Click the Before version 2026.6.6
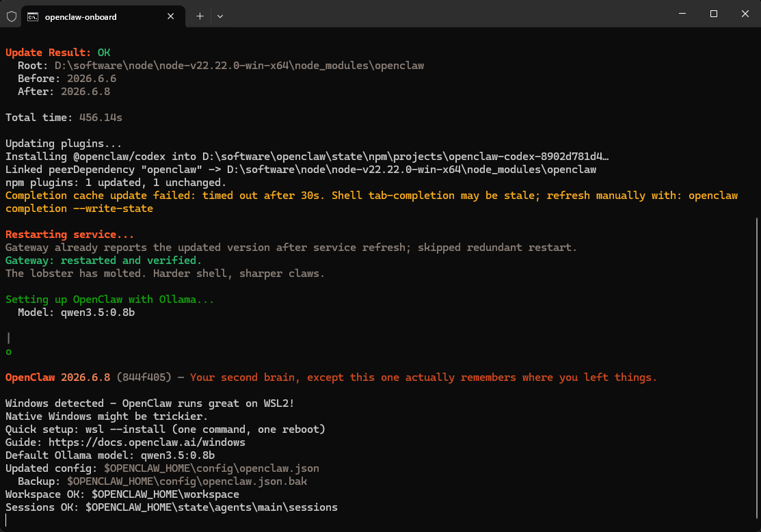Viewport: 761px width, 532px height. [92, 79]
